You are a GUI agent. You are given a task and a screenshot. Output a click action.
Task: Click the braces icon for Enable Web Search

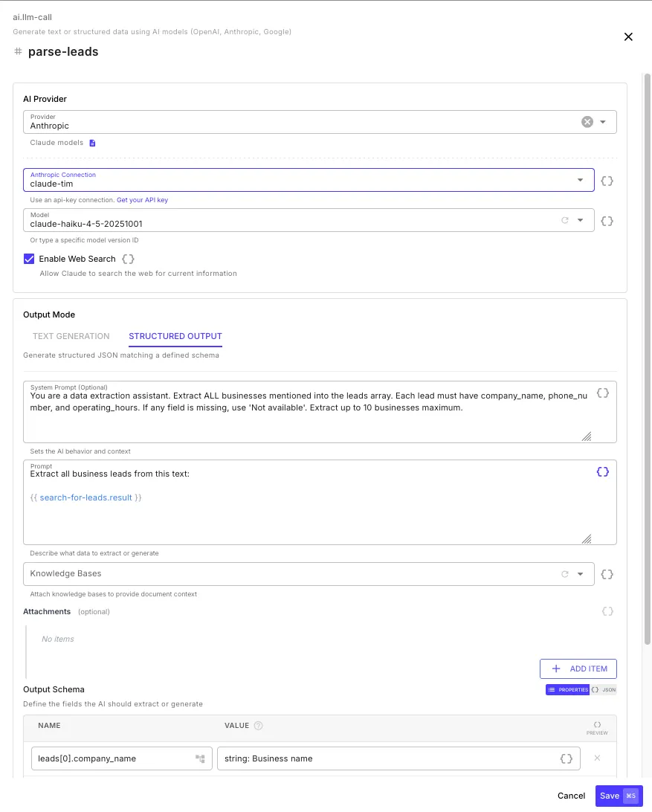click(127, 259)
